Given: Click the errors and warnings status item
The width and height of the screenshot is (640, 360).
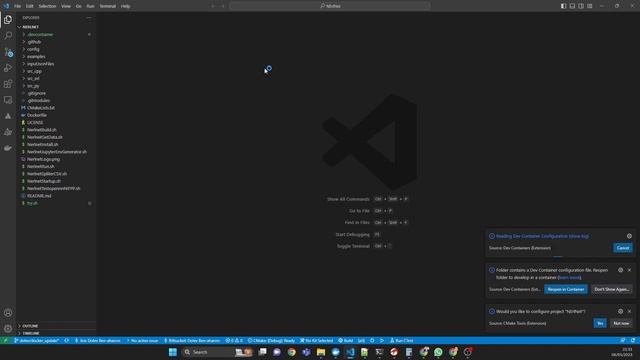Looking at the screenshot, I should tap(234, 340).
